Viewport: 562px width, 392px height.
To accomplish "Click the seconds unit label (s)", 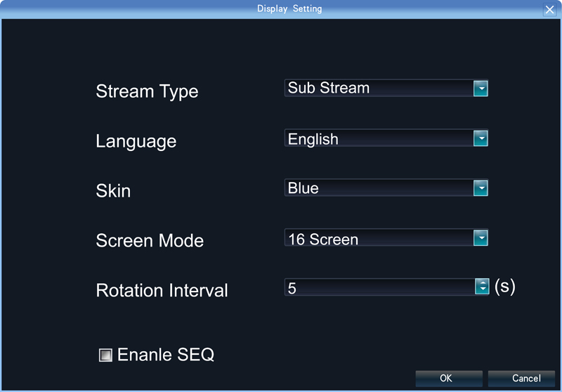I will 505,287.
